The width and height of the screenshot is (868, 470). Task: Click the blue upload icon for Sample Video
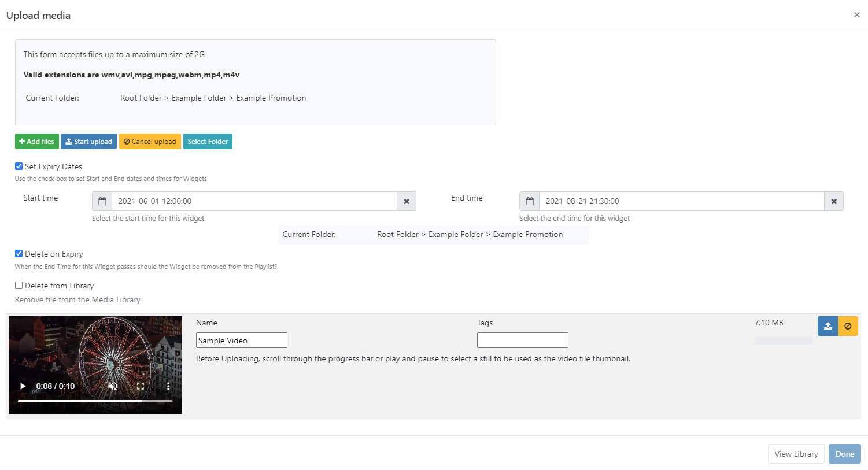(x=828, y=326)
